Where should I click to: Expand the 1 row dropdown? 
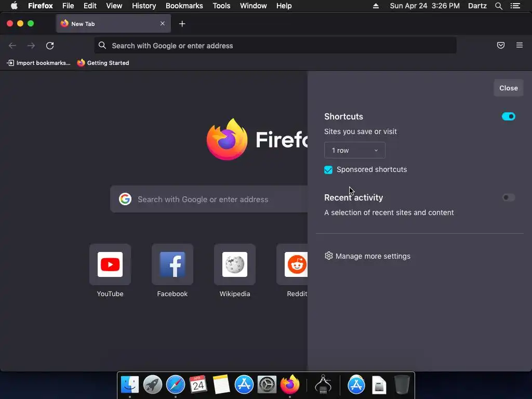tap(354, 150)
